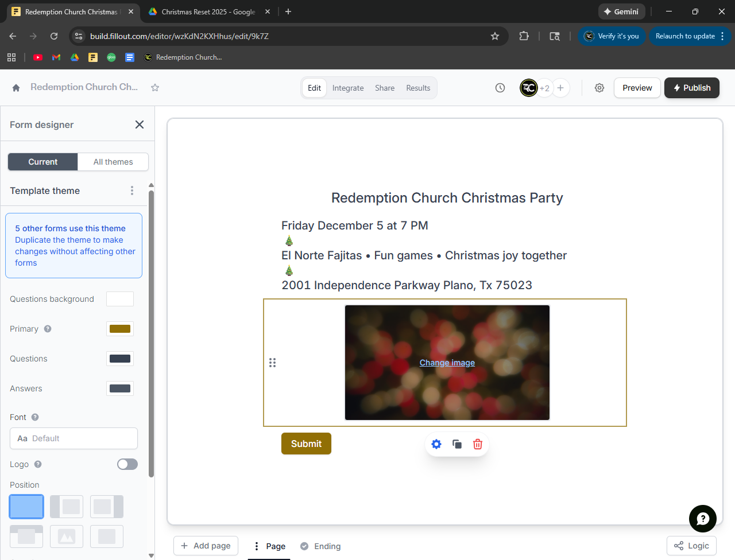The height and width of the screenshot is (560, 735).
Task: Open version history clock icon
Action: pyautogui.click(x=500, y=88)
